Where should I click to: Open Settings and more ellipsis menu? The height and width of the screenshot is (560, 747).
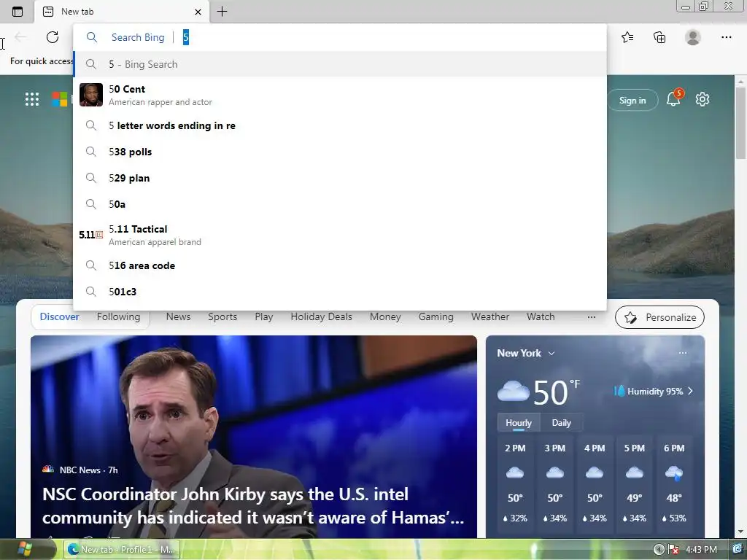coord(726,37)
